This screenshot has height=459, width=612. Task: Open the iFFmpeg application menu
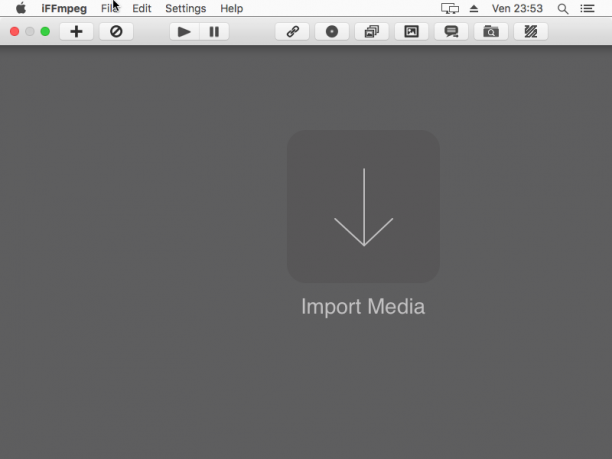64,8
